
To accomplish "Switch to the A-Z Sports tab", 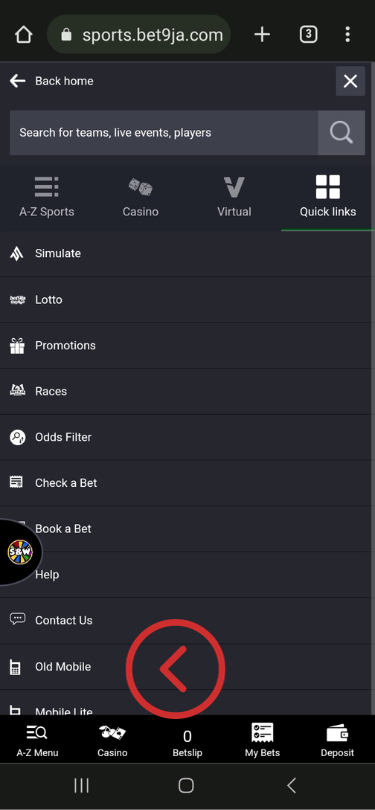I will pyautogui.click(x=46, y=197).
